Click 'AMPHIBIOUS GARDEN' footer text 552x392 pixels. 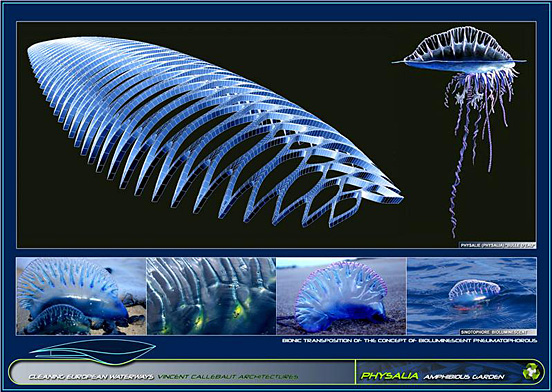tap(464, 377)
